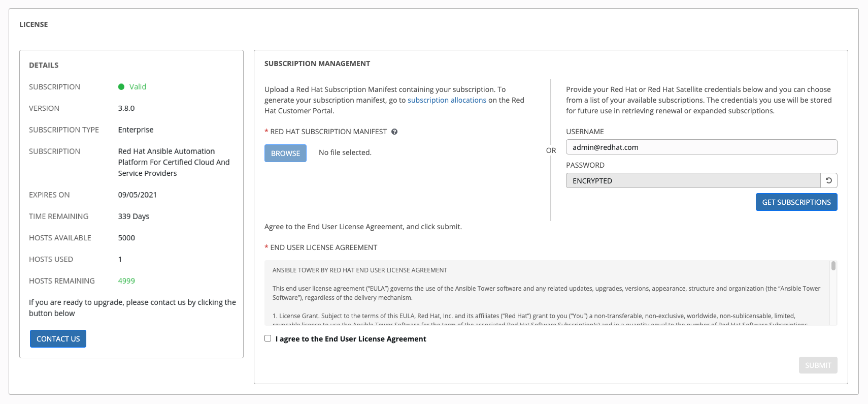Screen dimensions: 868x404
Task: Click the OR divider label
Action: [x=551, y=150]
